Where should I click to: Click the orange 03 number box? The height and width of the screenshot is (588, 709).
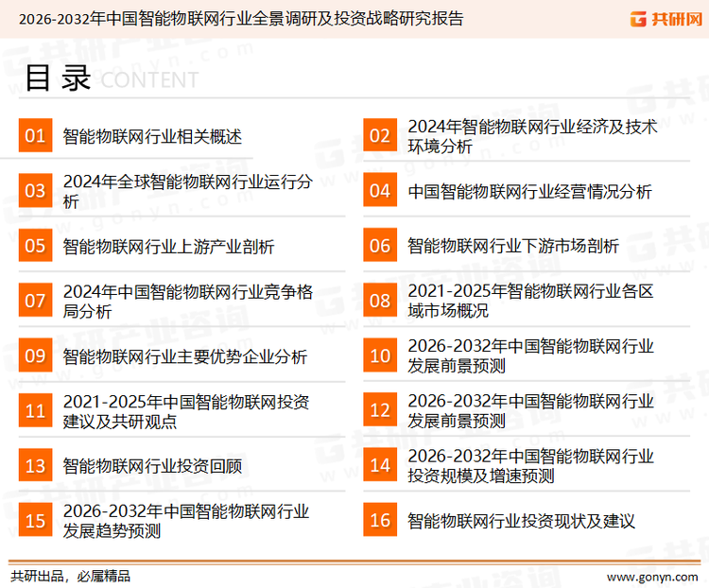point(35,190)
